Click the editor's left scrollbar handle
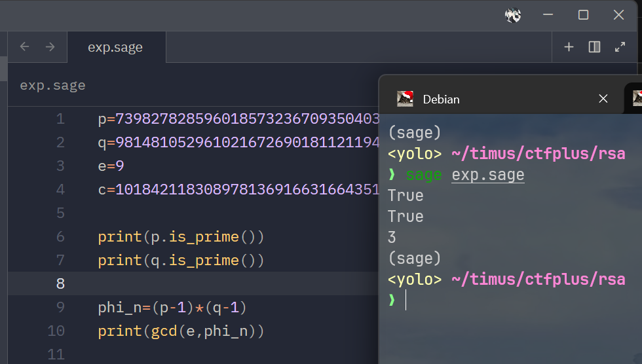 coord(4,69)
